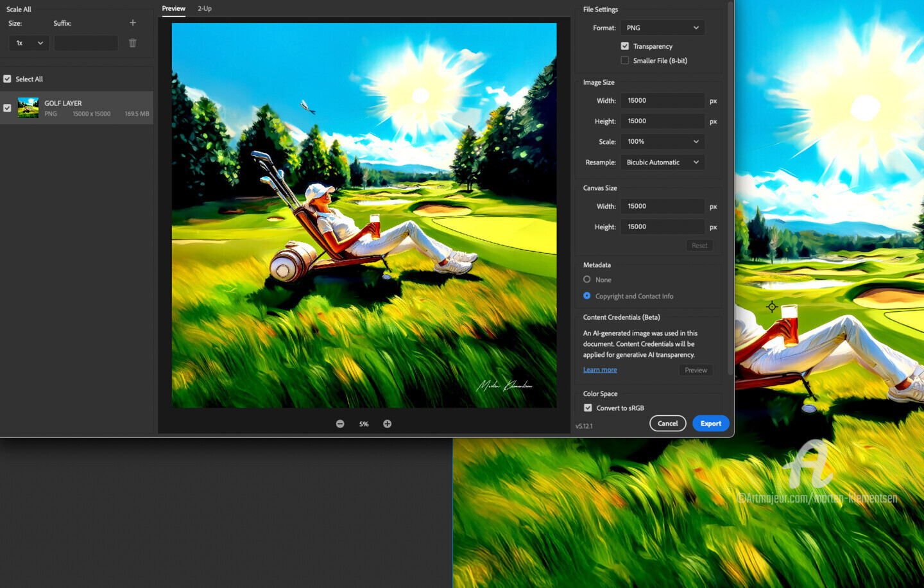Image resolution: width=924 pixels, height=588 pixels.
Task: Zoom out the preview with minus icon
Action: [x=340, y=424]
